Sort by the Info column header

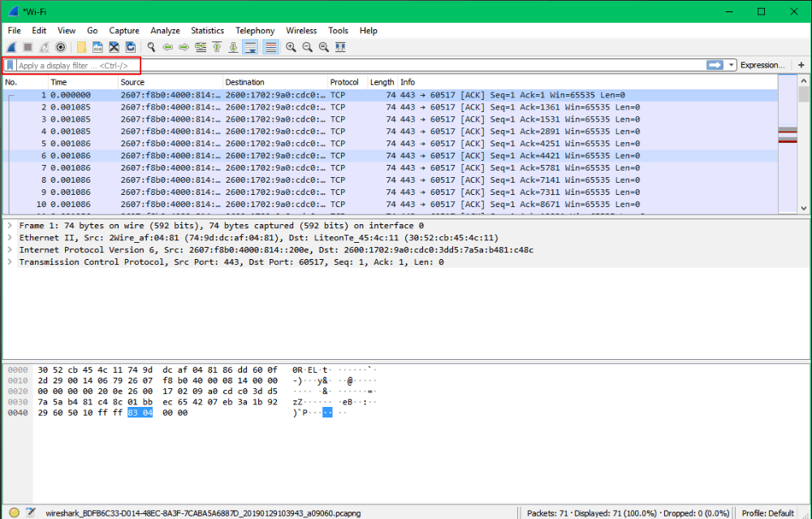(x=588, y=82)
